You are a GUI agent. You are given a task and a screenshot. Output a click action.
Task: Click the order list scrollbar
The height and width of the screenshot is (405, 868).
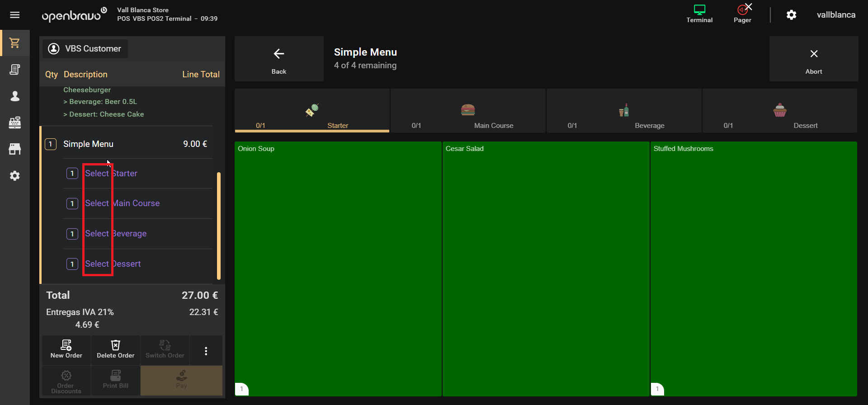(219, 226)
